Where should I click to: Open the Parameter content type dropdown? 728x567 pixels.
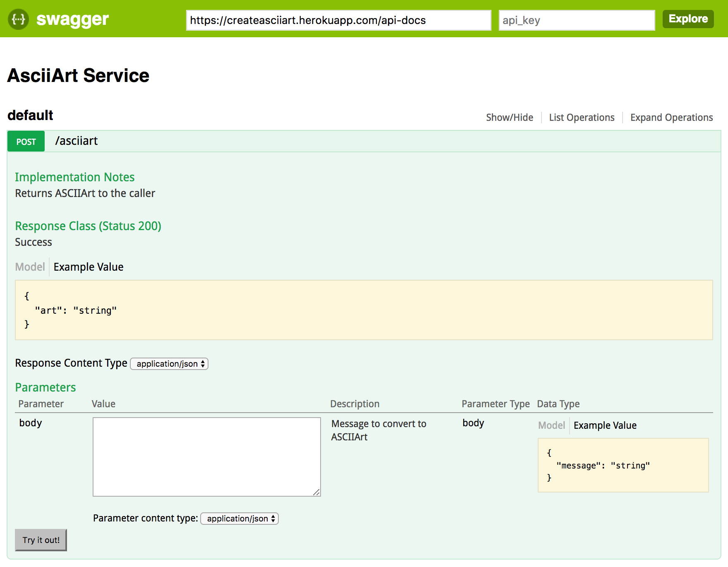pos(239,519)
